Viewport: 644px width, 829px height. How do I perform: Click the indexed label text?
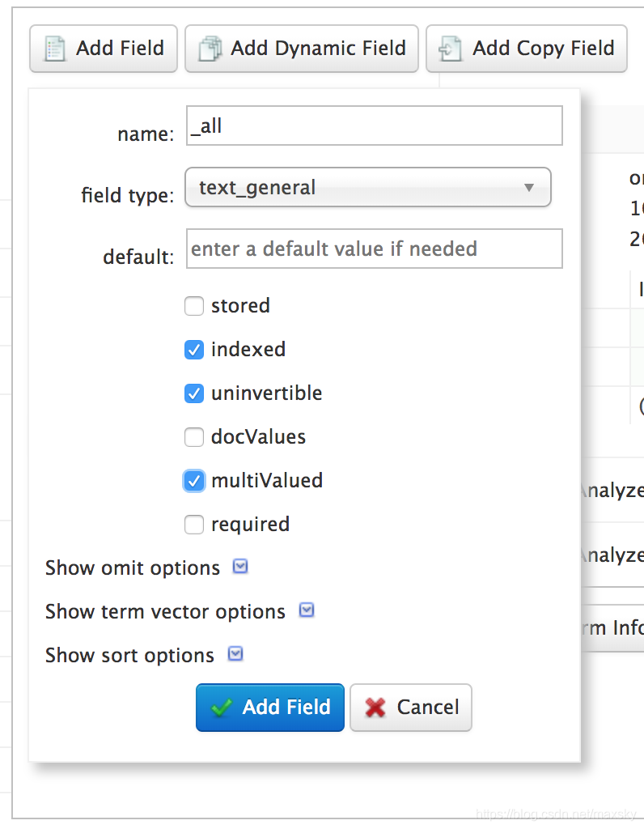248,350
